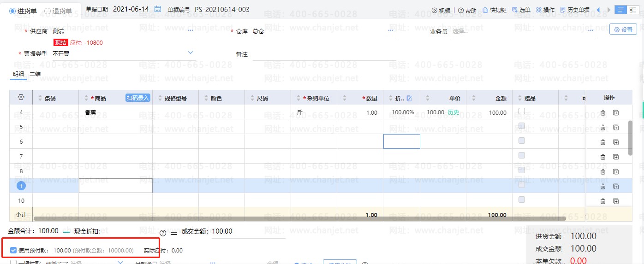Viewport: 644px width, 264px height.
Task: Click the vertical table scrollbar
Action: click(630, 138)
